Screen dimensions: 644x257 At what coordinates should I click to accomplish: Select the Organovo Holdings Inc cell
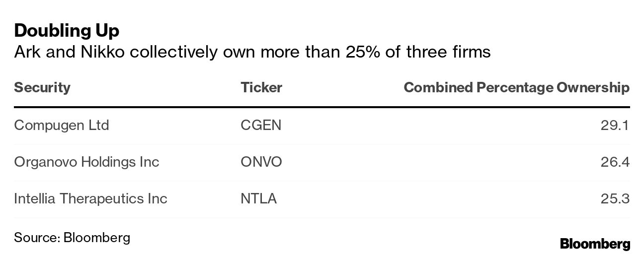pyautogui.click(x=86, y=162)
